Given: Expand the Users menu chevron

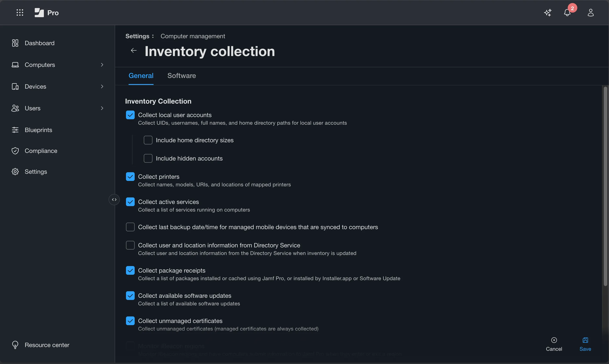Looking at the screenshot, I should tap(102, 108).
